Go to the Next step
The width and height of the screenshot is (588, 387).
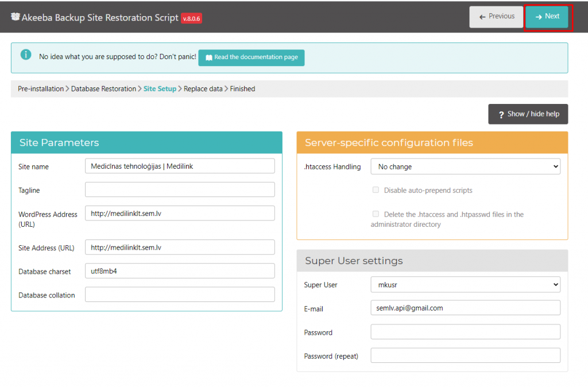click(547, 17)
